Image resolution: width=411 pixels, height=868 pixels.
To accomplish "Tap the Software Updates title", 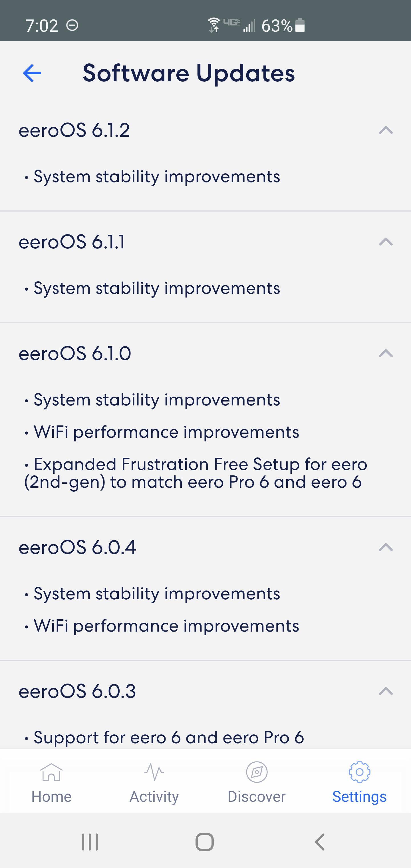I will click(189, 73).
